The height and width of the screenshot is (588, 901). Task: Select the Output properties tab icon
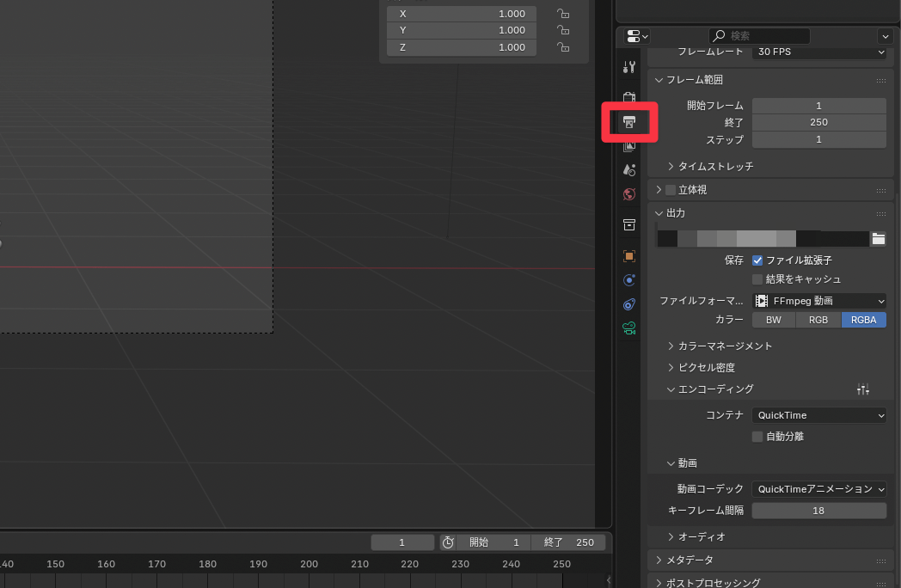point(629,122)
